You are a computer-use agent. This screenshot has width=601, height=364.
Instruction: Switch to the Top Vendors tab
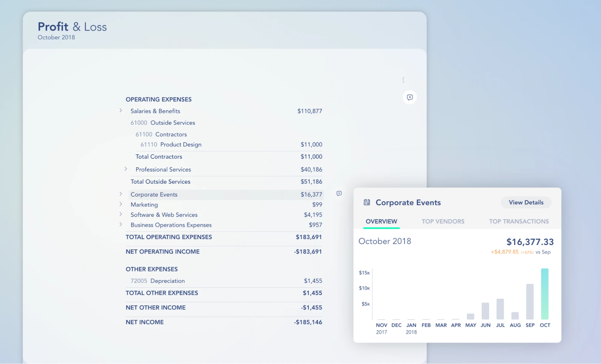pos(443,222)
